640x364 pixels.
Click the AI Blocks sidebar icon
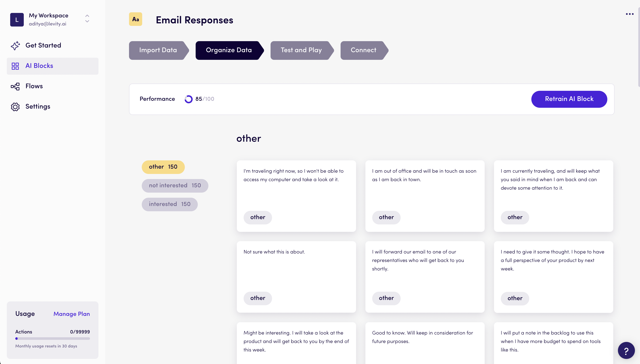click(15, 66)
